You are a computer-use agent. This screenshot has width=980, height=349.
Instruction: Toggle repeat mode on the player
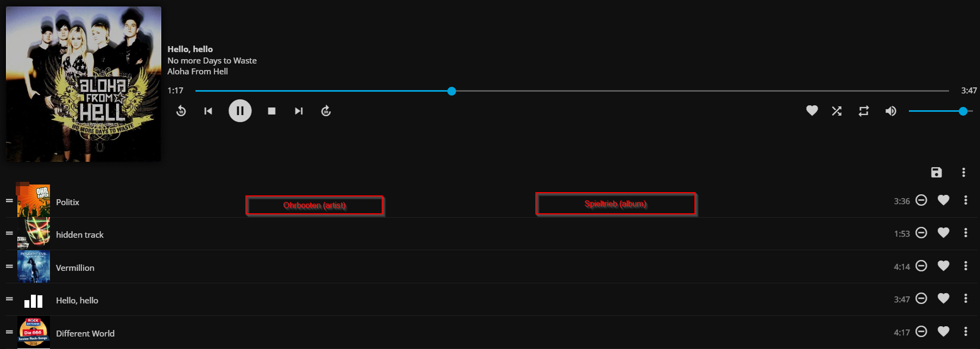click(x=863, y=111)
